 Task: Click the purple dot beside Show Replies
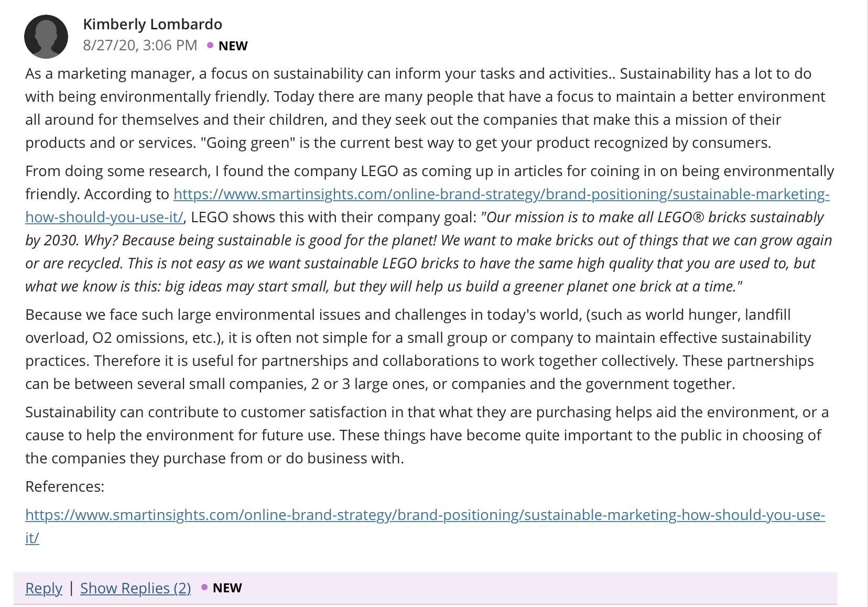(204, 587)
